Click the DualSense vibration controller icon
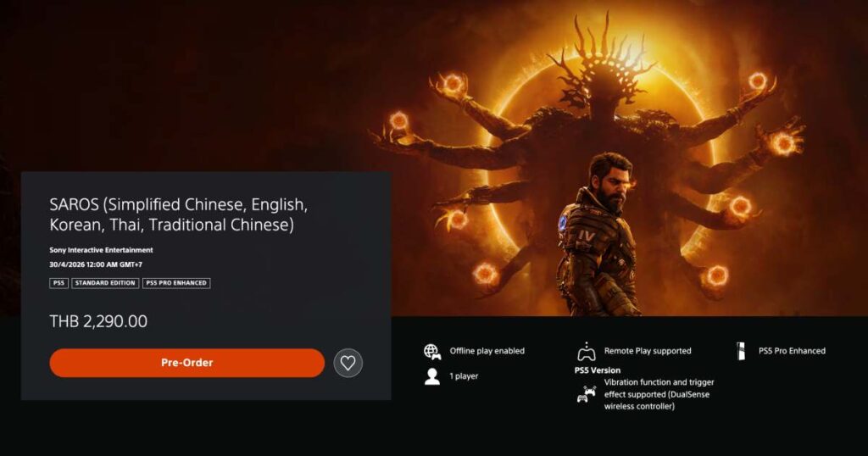This screenshot has height=456, width=868. coord(587,394)
